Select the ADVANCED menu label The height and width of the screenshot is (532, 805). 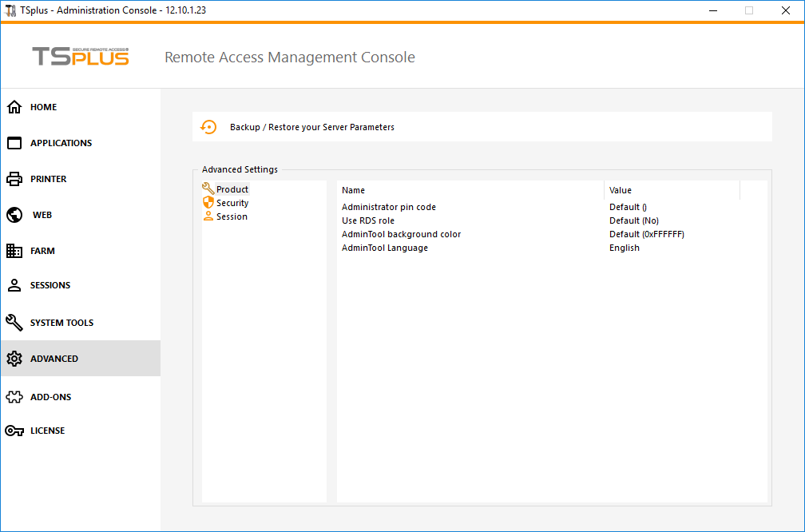(x=54, y=359)
